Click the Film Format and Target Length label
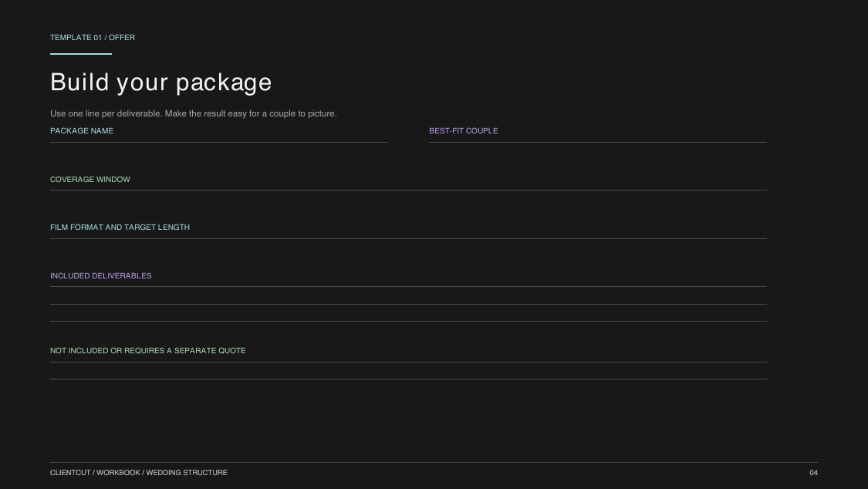 tap(120, 228)
